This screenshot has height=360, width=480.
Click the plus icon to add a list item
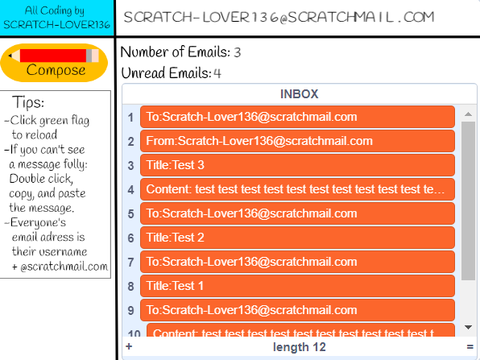[129, 347]
